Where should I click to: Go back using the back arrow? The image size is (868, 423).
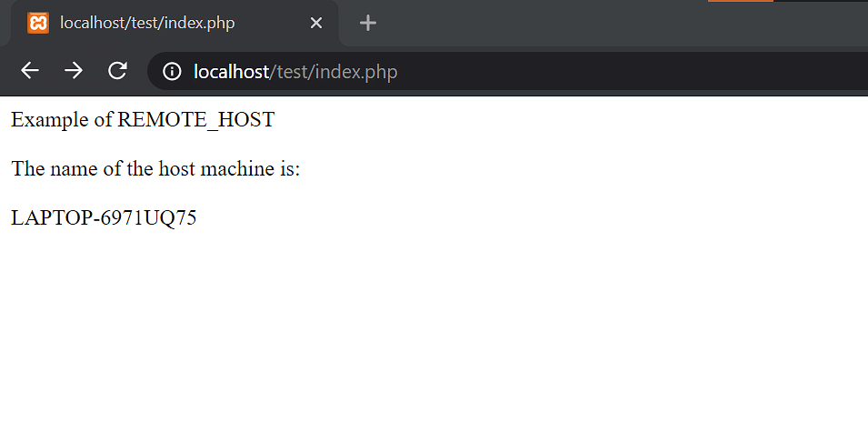tap(30, 71)
